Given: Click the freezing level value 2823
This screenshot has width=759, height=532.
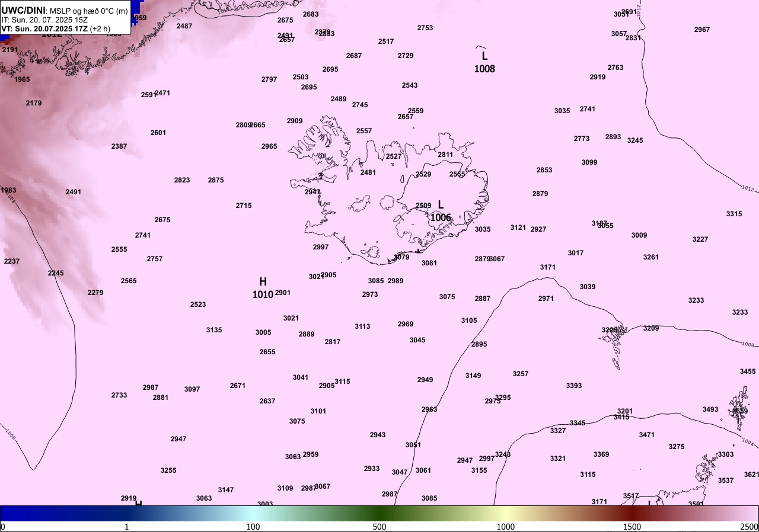Looking at the screenshot, I should (x=182, y=180).
